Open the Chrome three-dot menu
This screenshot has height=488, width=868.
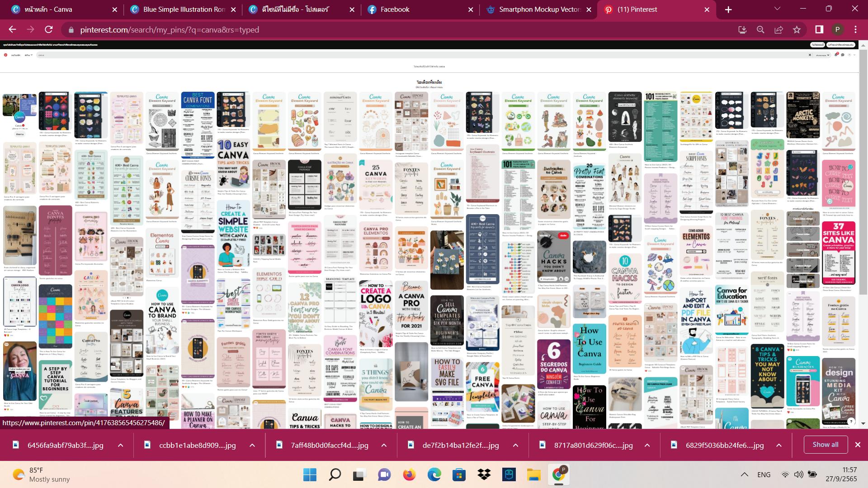855,29
